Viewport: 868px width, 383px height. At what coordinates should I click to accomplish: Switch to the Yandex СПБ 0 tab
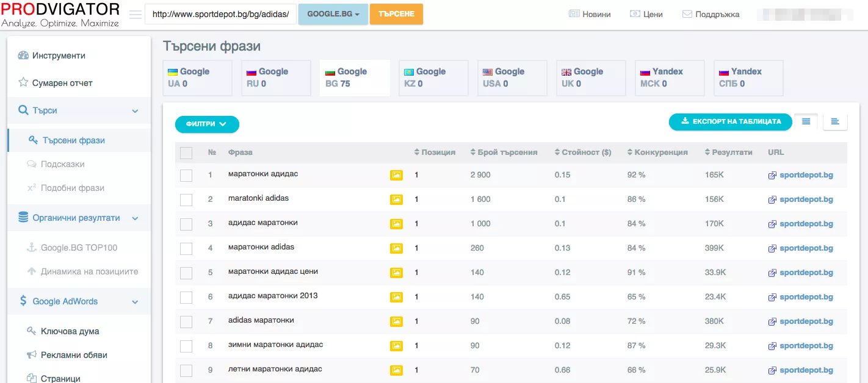[x=748, y=77]
